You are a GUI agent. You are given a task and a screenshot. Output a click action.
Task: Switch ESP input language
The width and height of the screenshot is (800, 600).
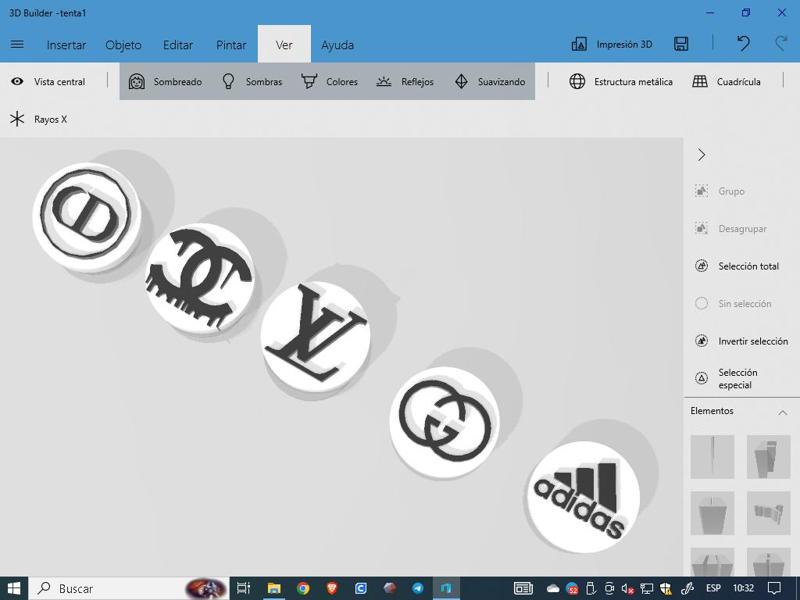click(x=713, y=588)
